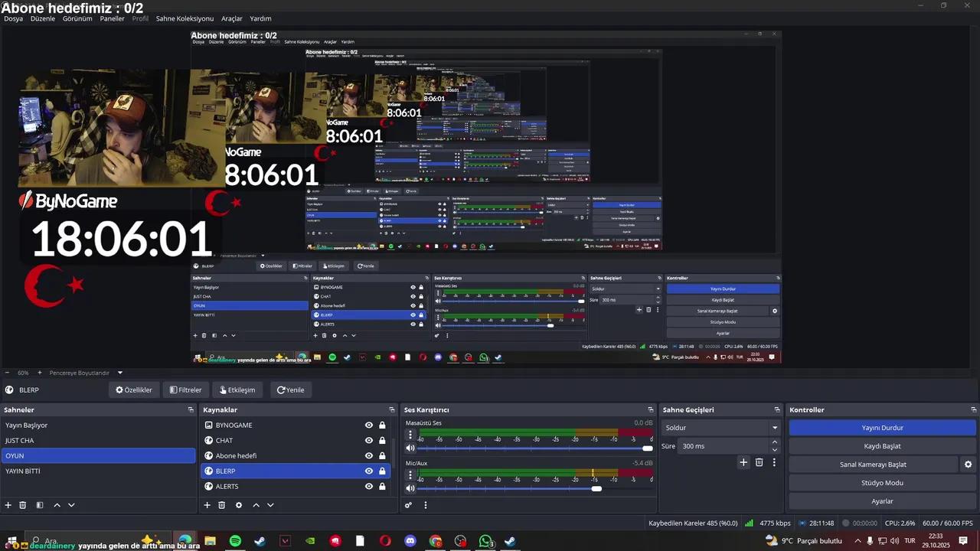This screenshot has width=980, height=551.
Task: Hide the BLERP source
Action: point(369,471)
